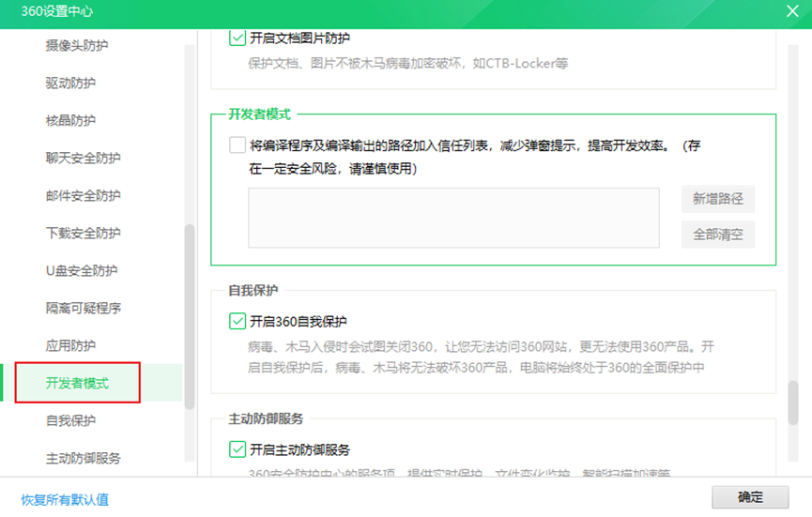Screen dimensions: 812x517
Task: Toggle 开启主动防御服务 checkbox
Action: [x=237, y=449]
